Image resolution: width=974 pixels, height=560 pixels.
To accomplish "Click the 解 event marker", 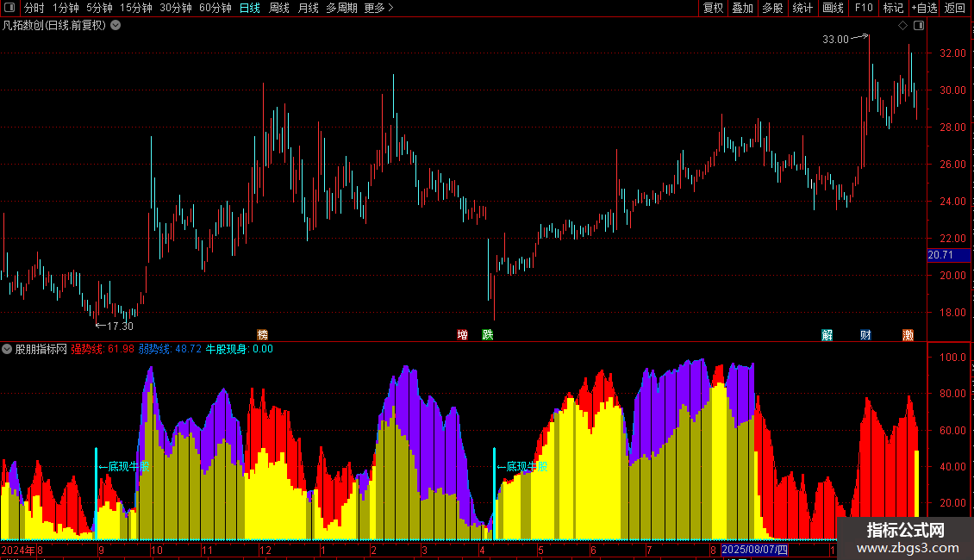I will [827, 334].
